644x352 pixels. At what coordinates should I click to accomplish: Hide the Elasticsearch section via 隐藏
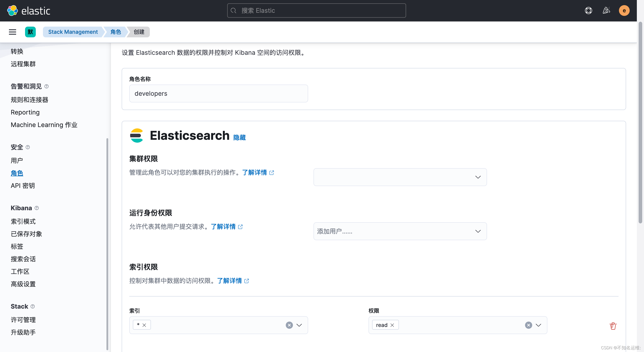click(x=239, y=138)
